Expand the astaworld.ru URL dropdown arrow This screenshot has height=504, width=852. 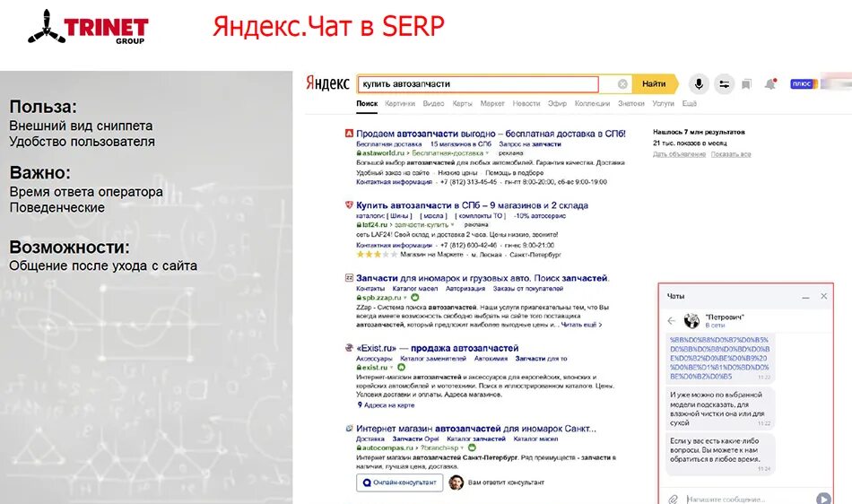click(x=487, y=153)
